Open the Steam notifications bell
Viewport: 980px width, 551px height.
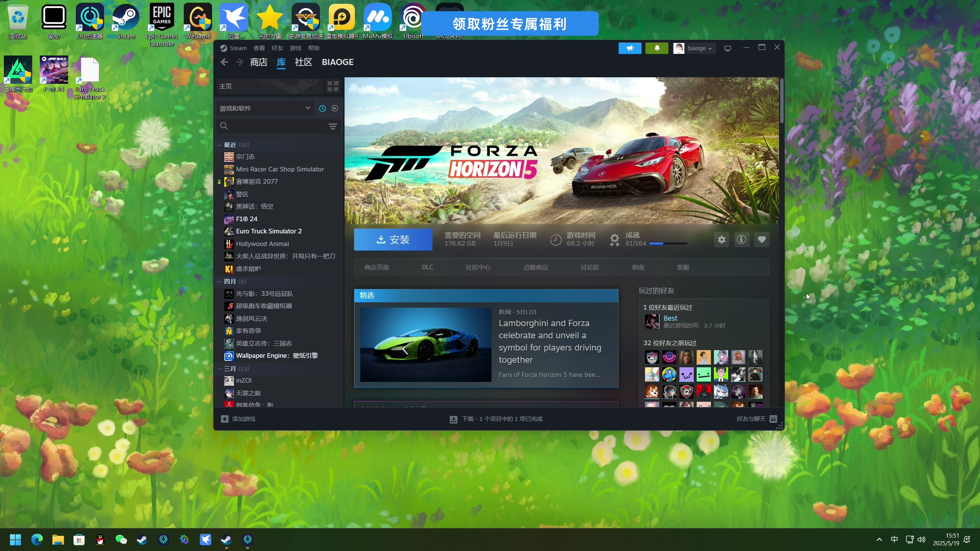tap(657, 48)
